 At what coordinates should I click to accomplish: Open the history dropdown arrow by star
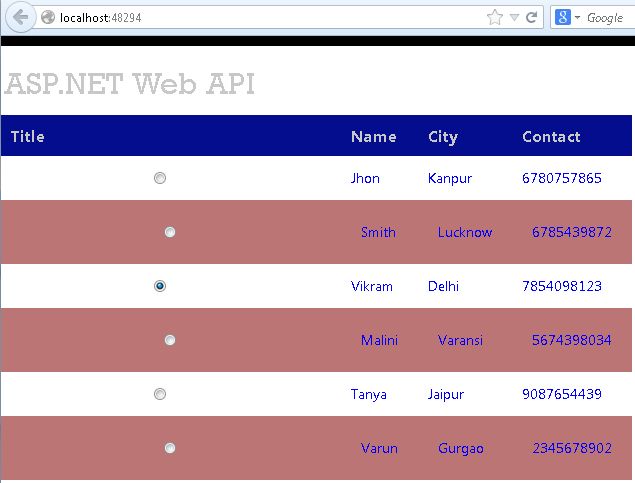click(x=514, y=17)
